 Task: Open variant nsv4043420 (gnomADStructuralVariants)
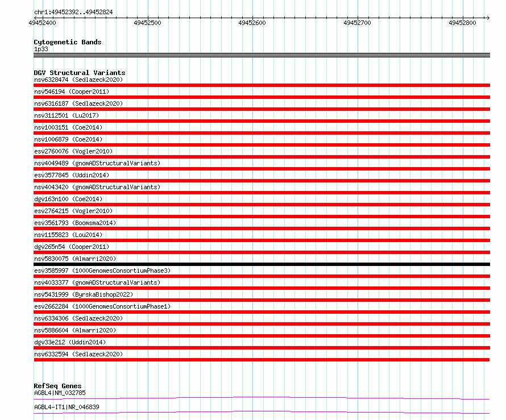point(97,187)
